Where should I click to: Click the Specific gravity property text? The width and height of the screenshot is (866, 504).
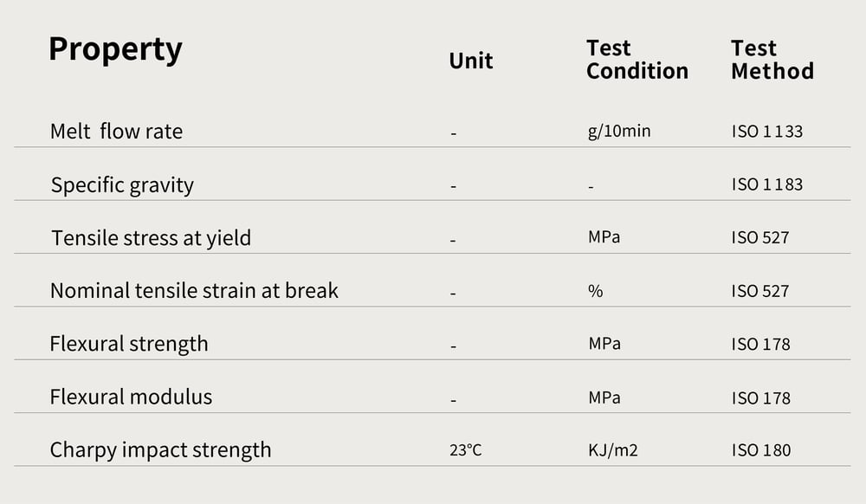tap(122, 185)
